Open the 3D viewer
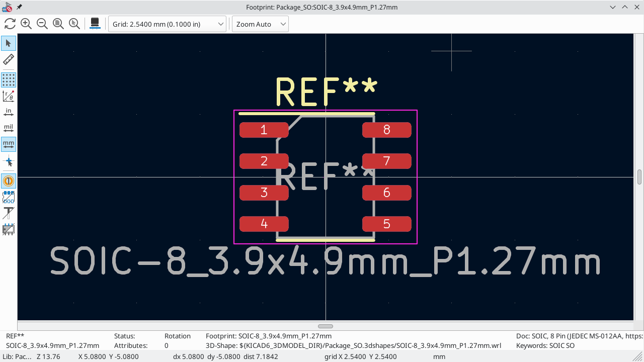The image size is (644, 362). [x=94, y=24]
